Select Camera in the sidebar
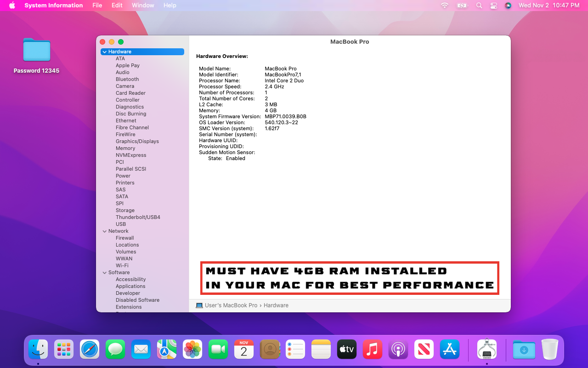Image resolution: width=588 pixels, height=368 pixels. 125,86
